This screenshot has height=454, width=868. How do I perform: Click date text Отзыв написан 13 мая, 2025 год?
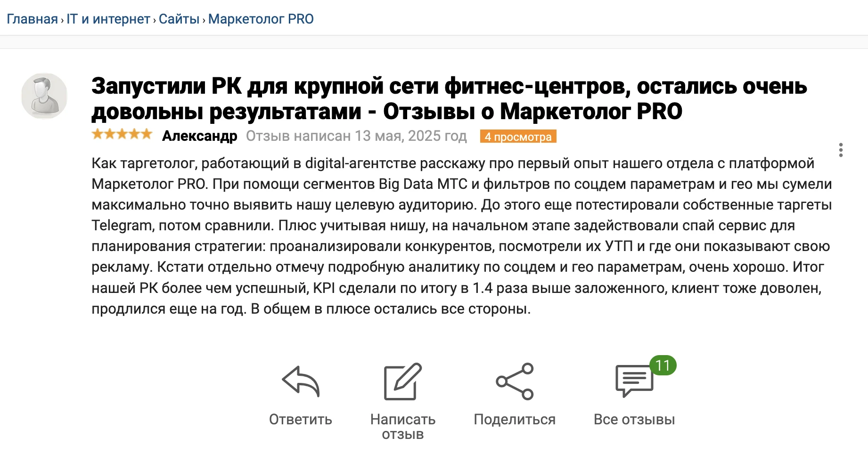tap(356, 136)
